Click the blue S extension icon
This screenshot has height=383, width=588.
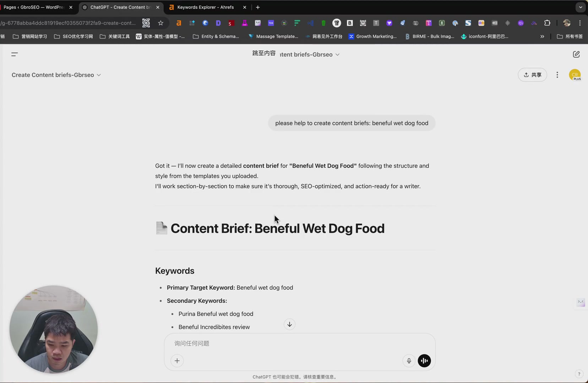(x=468, y=23)
